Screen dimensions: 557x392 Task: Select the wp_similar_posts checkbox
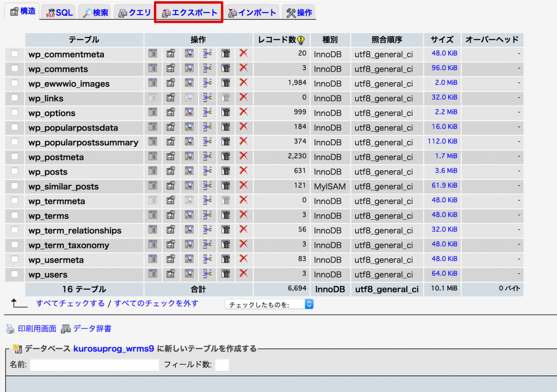[x=15, y=186]
